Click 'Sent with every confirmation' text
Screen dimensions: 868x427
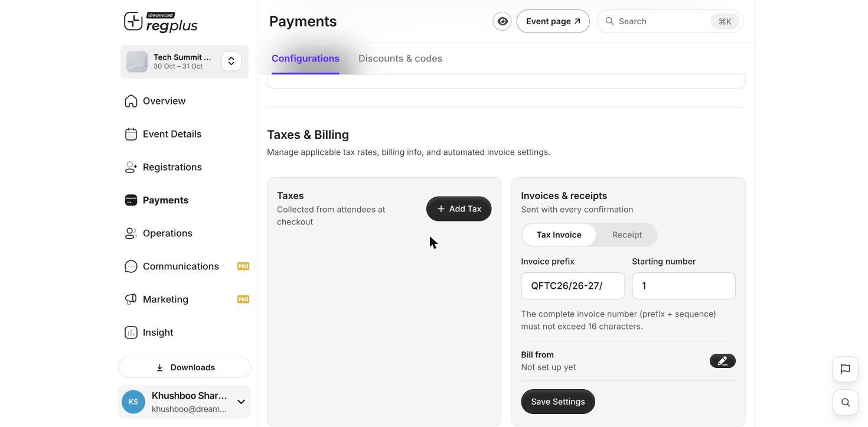pyautogui.click(x=577, y=210)
